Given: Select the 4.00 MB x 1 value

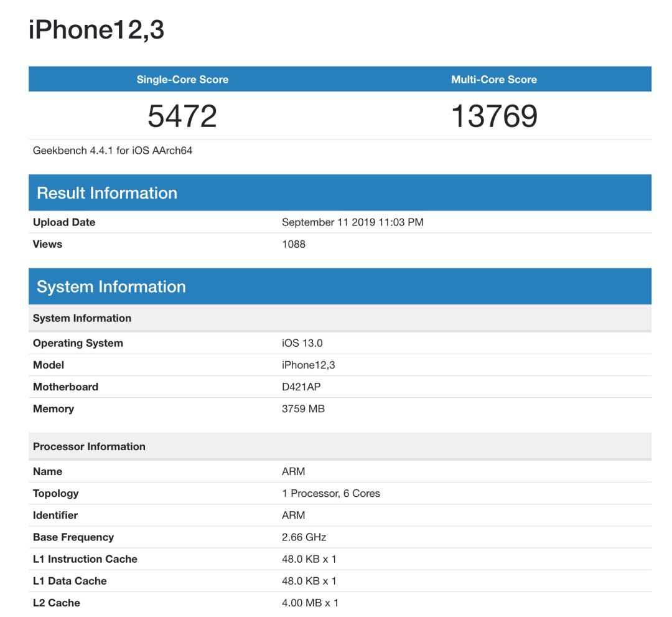Looking at the screenshot, I should pos(310,603).
